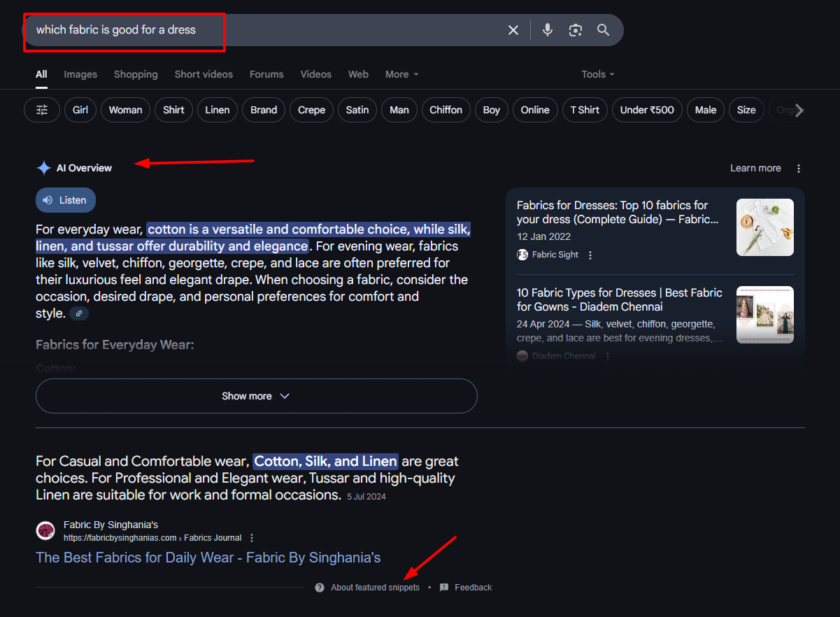Open the Forums tab
Viewport: 840px width, 617px height.
(x=266, y=74)
